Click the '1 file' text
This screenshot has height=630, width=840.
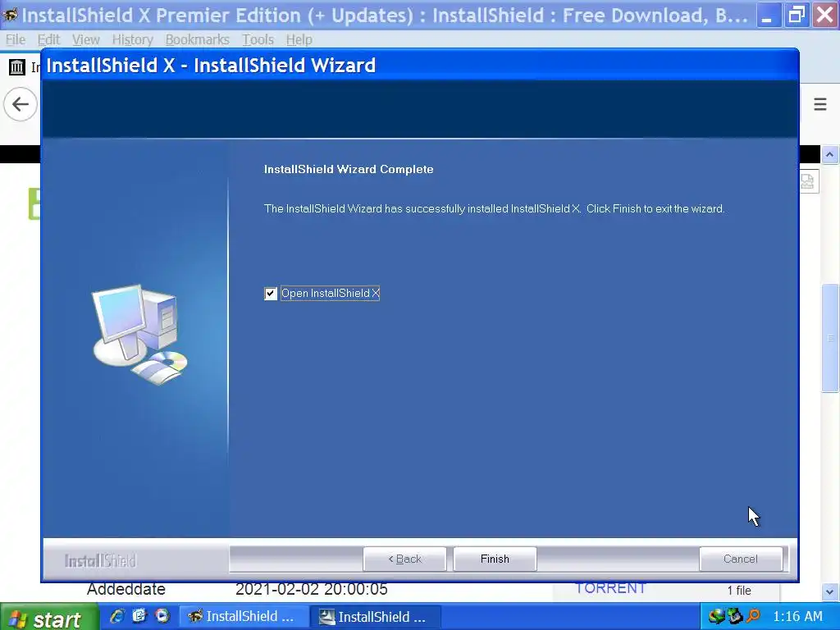[x=739, y=591]
